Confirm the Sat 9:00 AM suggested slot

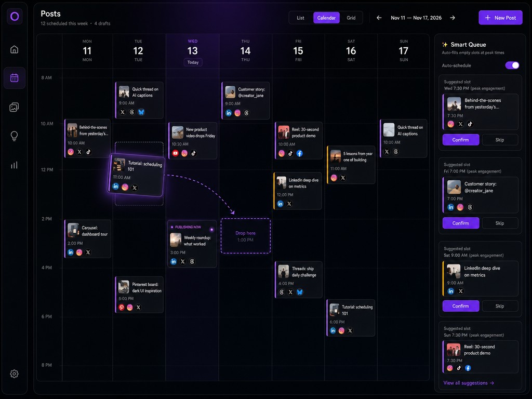coord(461,306)
